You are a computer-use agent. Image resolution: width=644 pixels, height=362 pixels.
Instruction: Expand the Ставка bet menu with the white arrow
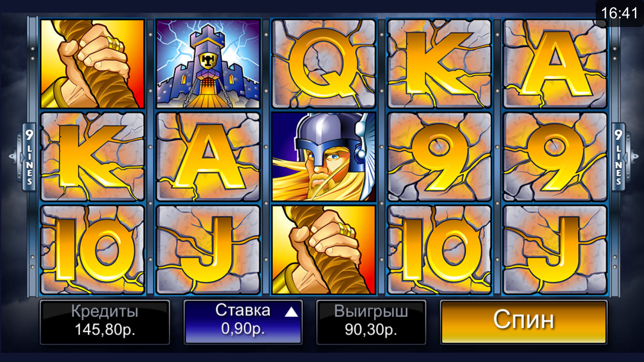[291, 312]
